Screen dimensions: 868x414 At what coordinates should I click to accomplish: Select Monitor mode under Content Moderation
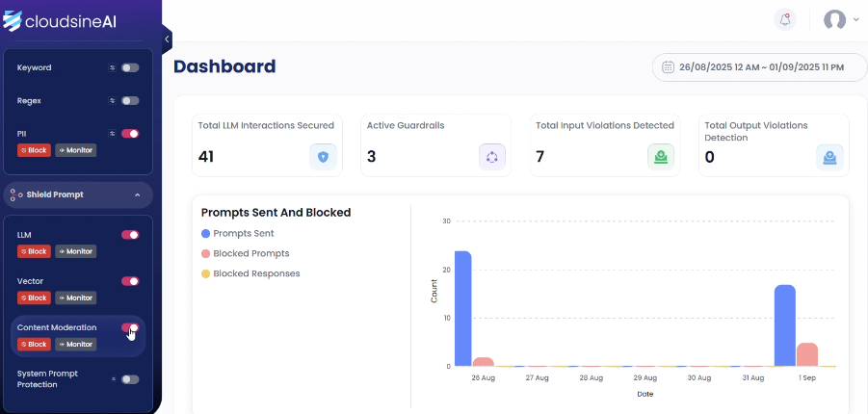[x=75, y=344]
